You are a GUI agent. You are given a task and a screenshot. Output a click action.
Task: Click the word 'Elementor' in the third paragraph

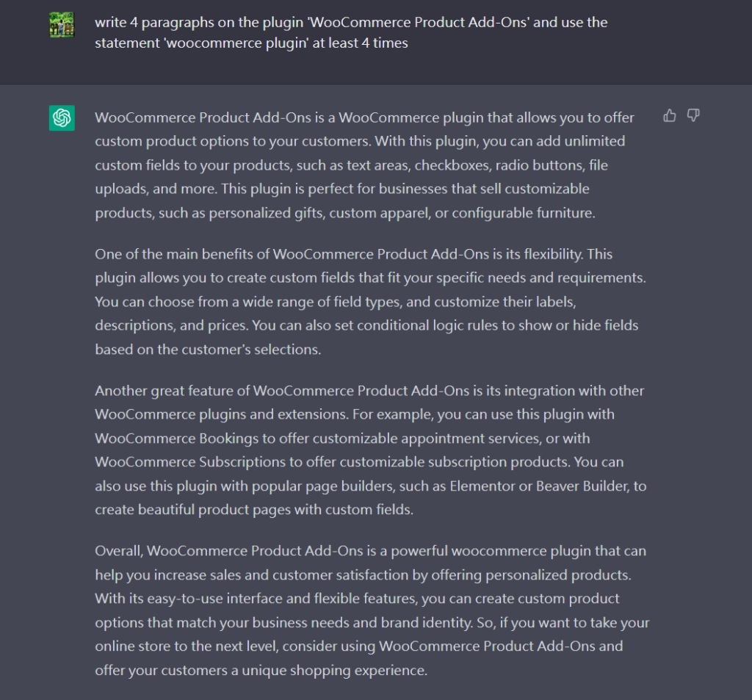(480, 486)
